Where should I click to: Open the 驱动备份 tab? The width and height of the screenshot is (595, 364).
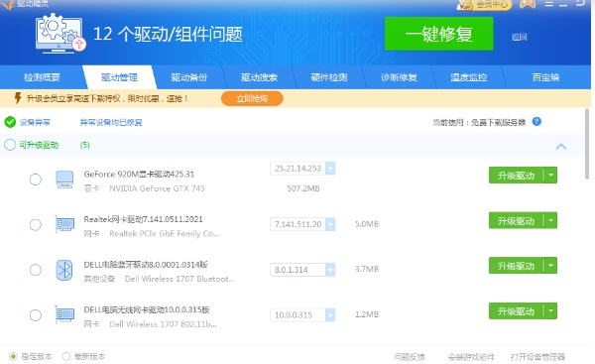(x=189, y=77)
